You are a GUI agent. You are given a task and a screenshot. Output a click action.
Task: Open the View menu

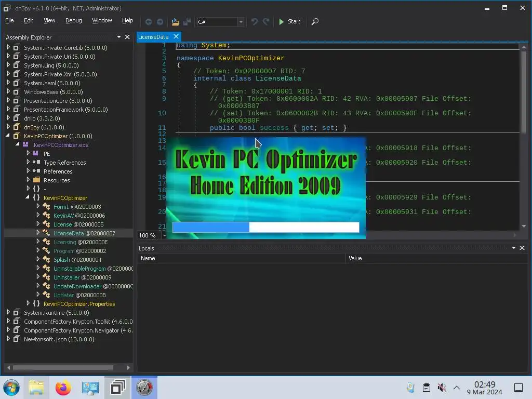coord(49,20)
